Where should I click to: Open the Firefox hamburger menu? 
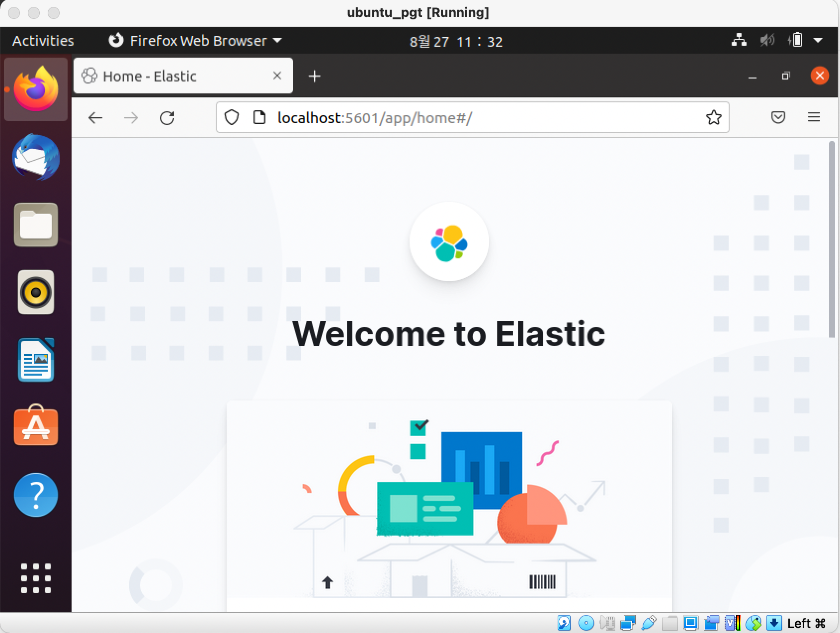(814, 117)
